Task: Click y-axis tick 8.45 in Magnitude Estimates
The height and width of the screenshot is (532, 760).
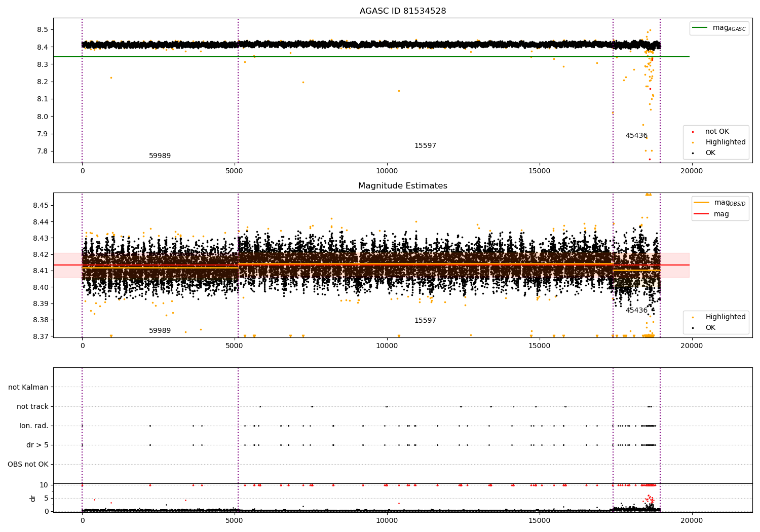Action: tap(41, 206)
